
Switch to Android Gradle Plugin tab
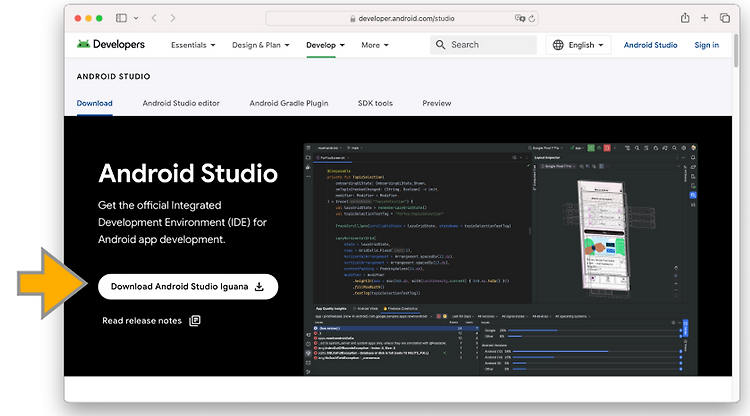289,103
